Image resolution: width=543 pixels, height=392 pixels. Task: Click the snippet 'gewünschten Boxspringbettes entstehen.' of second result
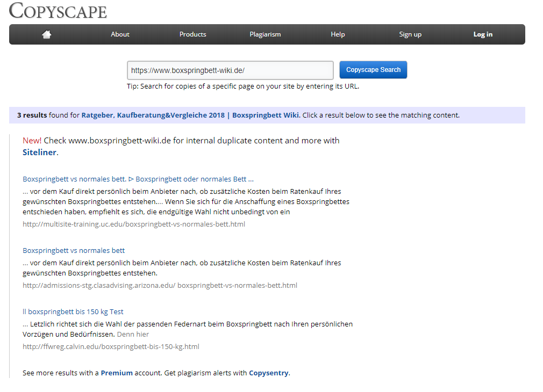(90, 273)
